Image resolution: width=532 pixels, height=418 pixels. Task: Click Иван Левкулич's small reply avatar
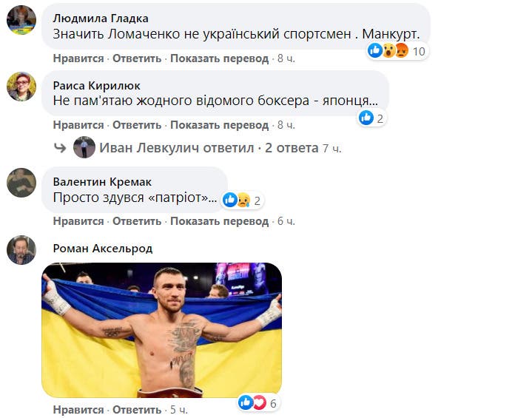84,148
